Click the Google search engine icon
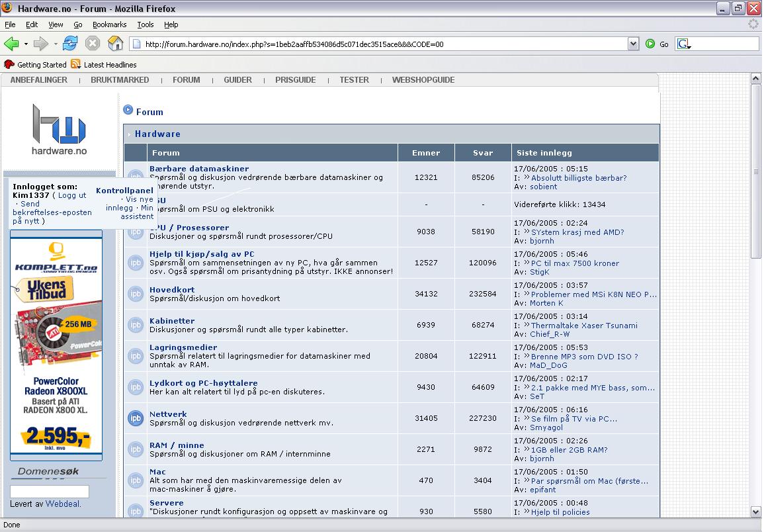 pos(683,44)
